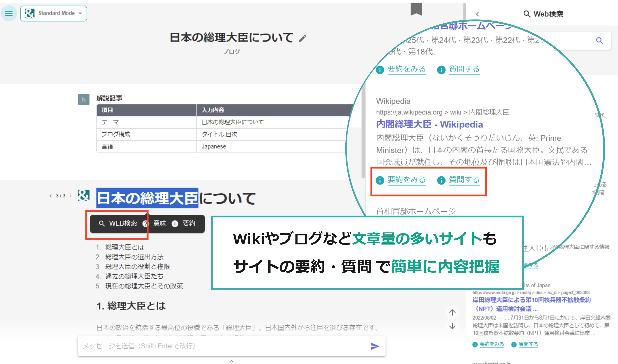618x364 pixels.
Task: Go to previous response version arrow
Action: 51,196
